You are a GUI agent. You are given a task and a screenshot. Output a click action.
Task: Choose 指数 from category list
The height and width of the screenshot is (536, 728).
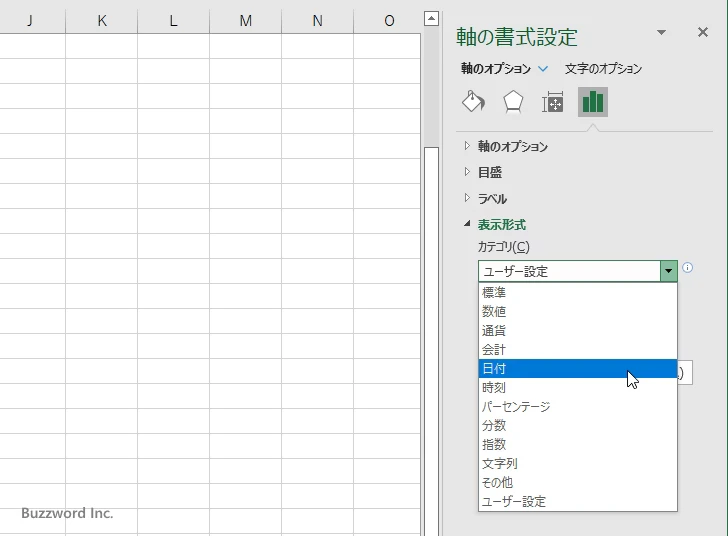[578, 444]
